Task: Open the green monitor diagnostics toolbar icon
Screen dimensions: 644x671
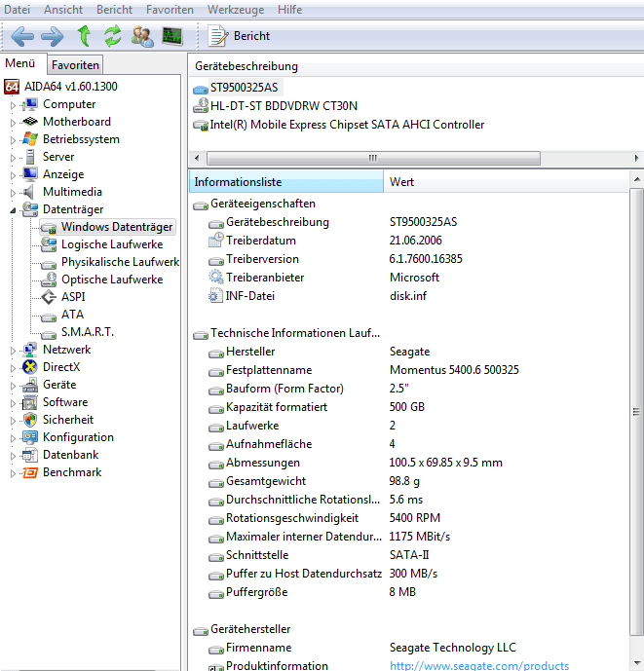Action: pos(172,36)
